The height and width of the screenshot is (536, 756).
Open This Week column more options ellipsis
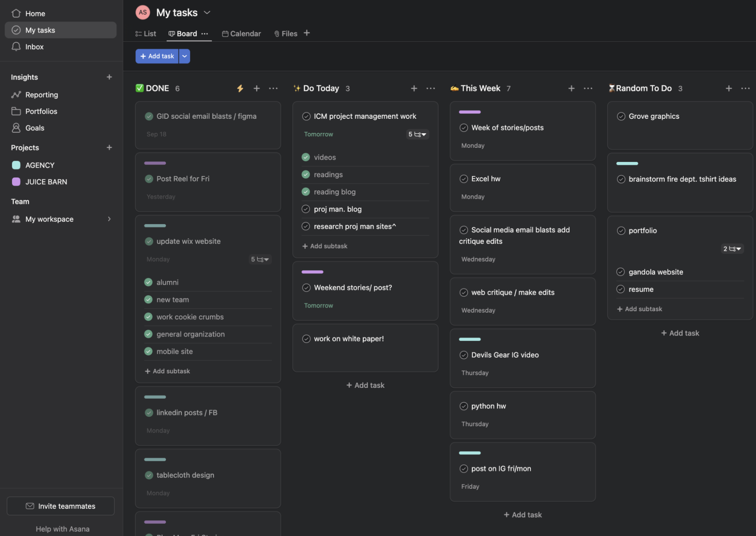pyautogui.click(x=588, y=88)
